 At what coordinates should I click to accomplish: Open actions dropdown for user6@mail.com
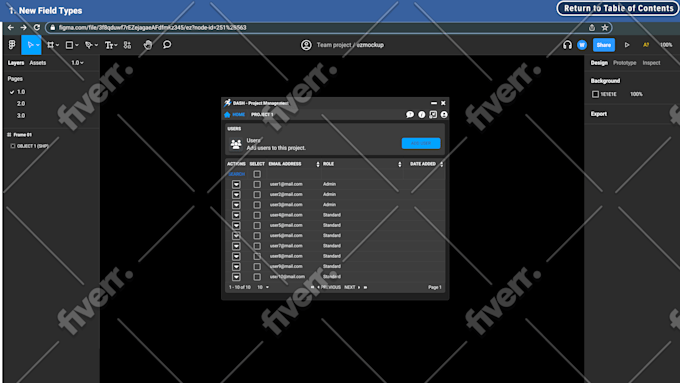[x=236, y=236]
